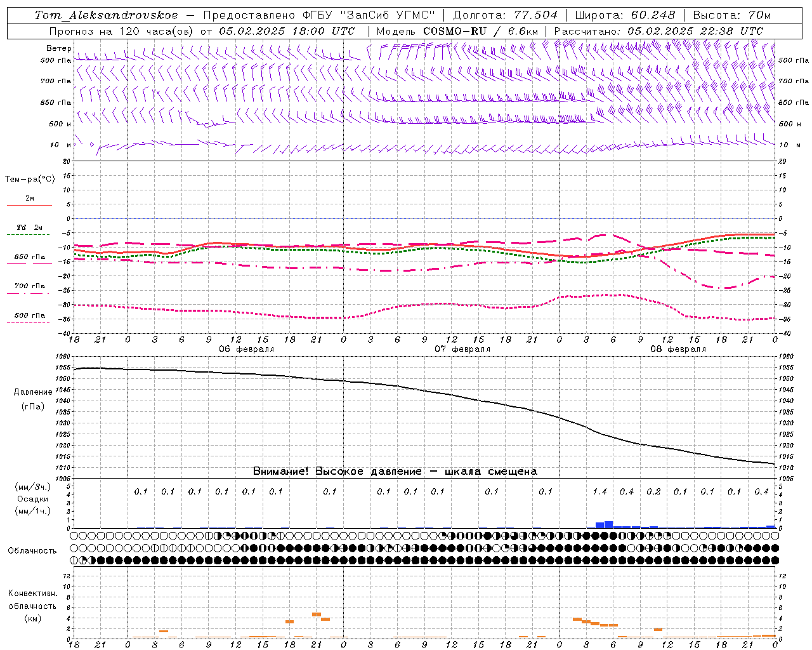Click the (мм/1ч.) precipitation unit label
Viewport: 812px width, 650px height.
[x=33, y=511]
